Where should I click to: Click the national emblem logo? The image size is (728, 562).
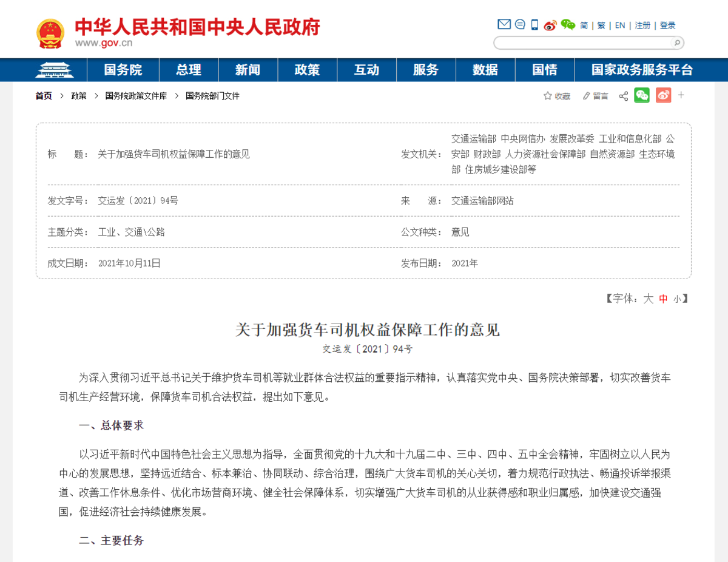(50, 33)
